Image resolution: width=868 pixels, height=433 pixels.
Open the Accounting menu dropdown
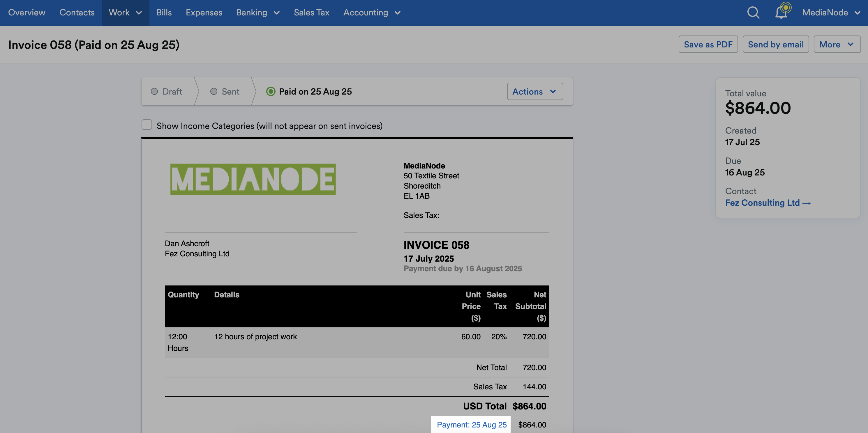pyautogui.click(x=372, y=13)
